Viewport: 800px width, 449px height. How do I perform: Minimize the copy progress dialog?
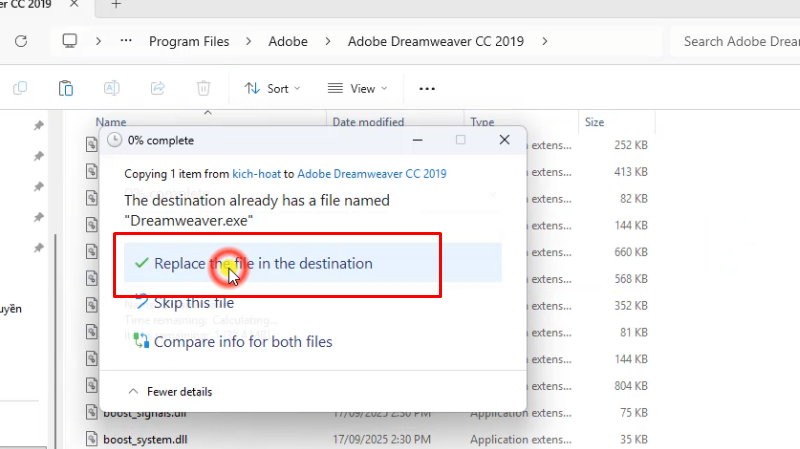(417, 140)
